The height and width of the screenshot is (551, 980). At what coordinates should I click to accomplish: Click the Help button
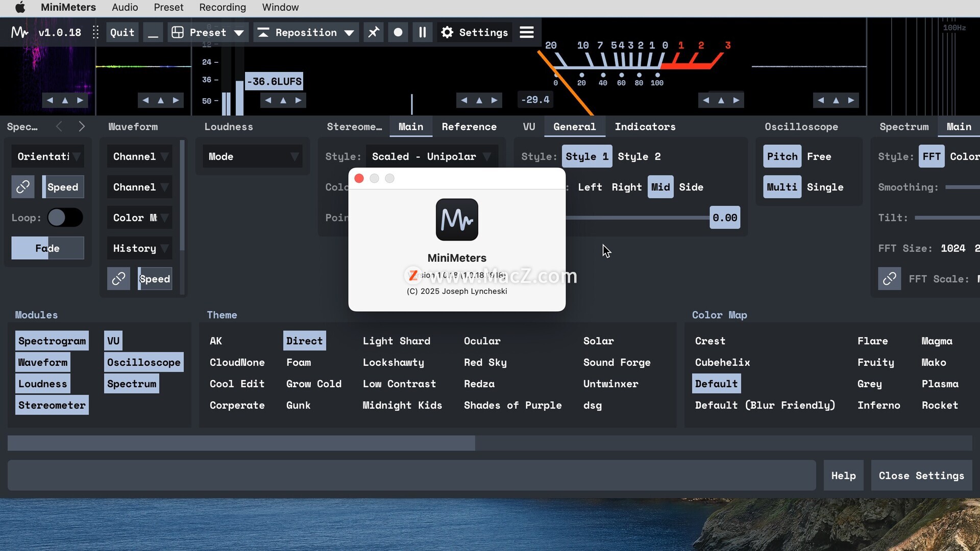coord(843,475)
